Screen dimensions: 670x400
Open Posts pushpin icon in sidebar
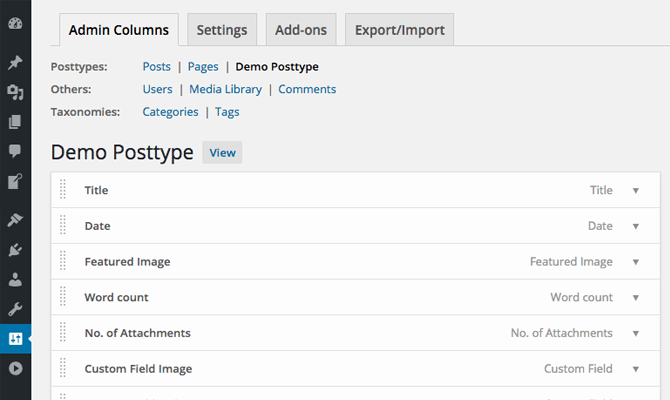[x=15, y=62]
